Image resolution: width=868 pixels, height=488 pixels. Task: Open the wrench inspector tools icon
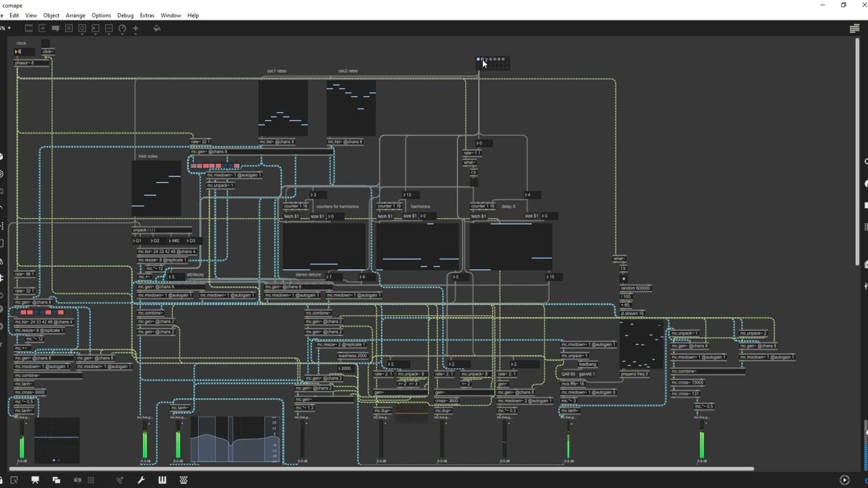[x=141, y=480]
